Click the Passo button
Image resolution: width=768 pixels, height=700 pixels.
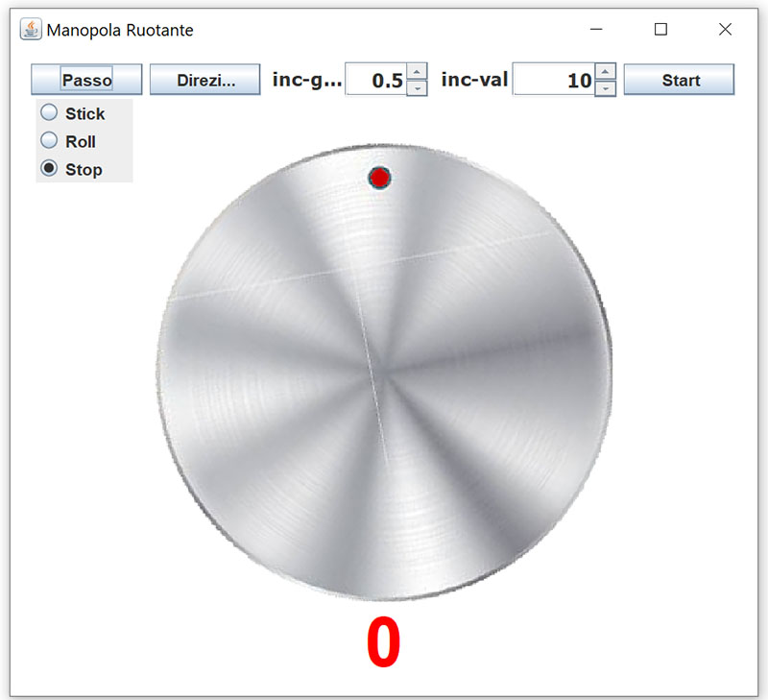point(86,80)
